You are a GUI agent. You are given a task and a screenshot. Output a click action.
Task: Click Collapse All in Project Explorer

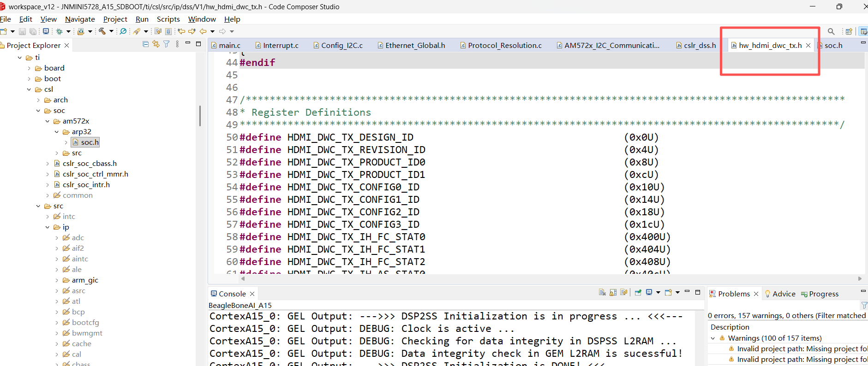tap(146, 44)
